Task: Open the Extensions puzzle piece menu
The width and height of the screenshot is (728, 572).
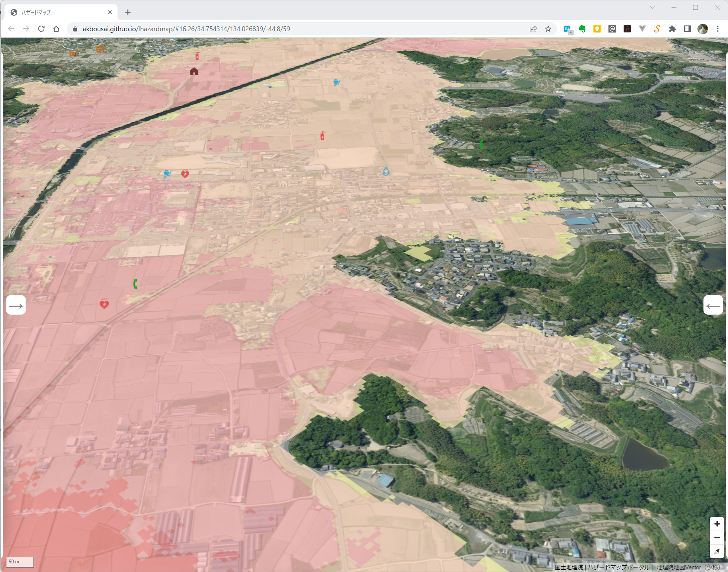Action: pyautogui.click(x=672, y=29)
